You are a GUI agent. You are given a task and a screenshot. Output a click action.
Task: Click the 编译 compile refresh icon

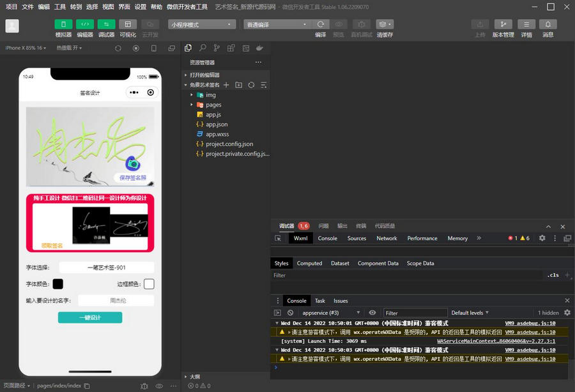[x=321, y=24]
